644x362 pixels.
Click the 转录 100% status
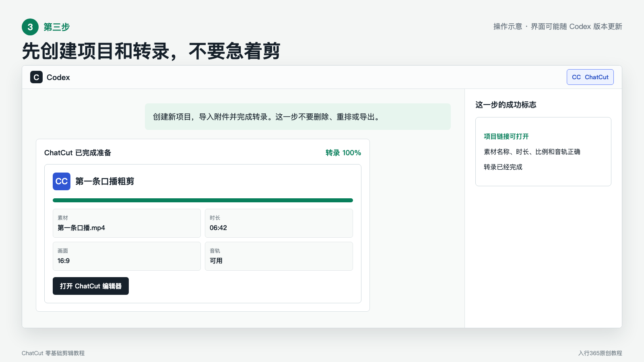343,153
